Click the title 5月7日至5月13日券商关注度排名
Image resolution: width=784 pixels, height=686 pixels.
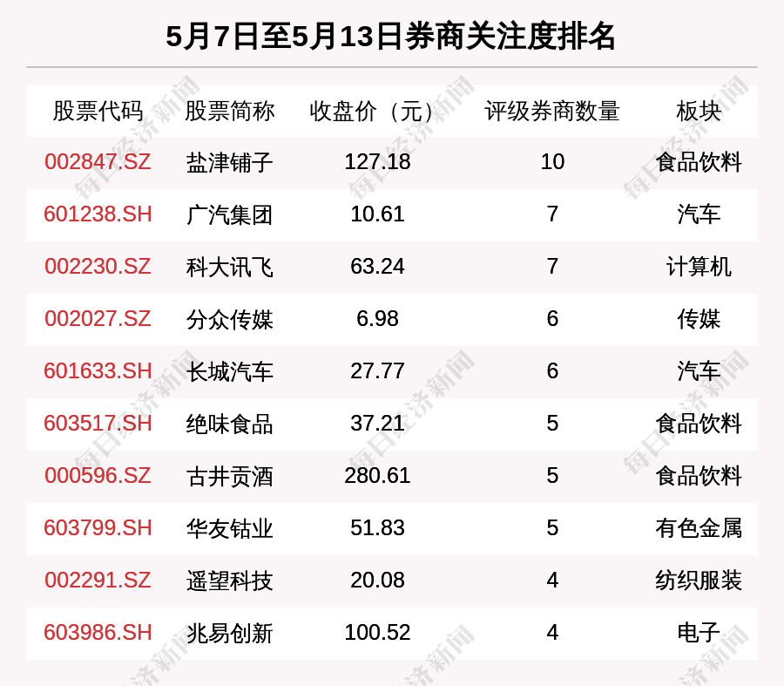tap(390, 37)
